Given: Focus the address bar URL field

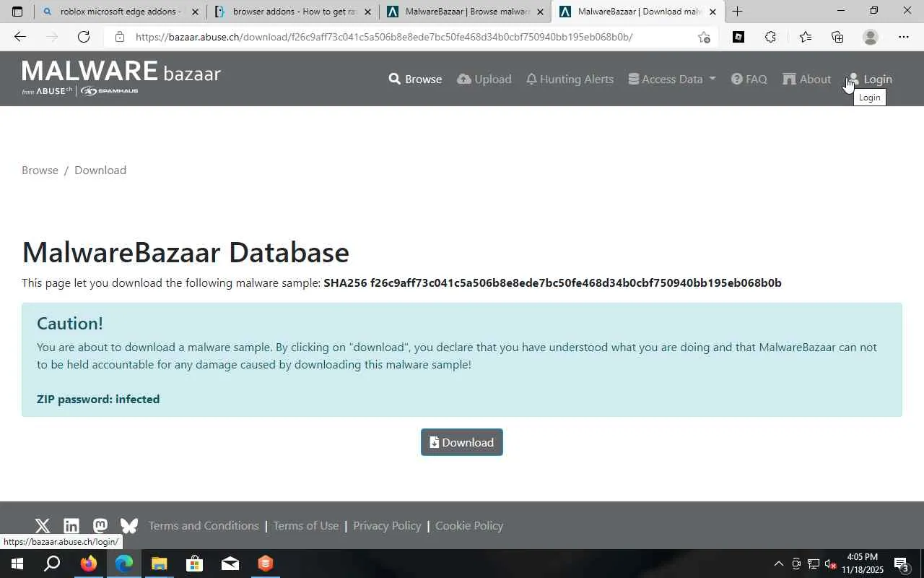Looking at the screenshot, I should click(411, 37).
